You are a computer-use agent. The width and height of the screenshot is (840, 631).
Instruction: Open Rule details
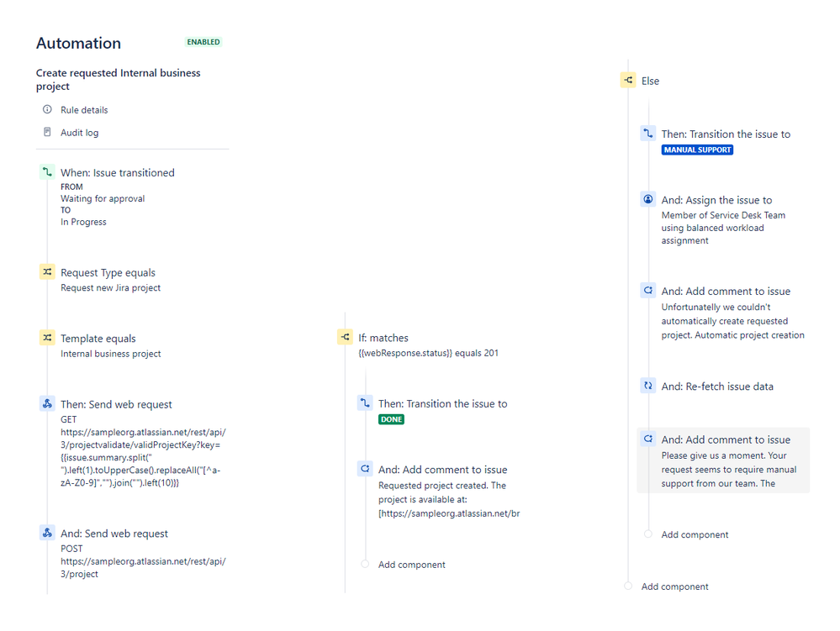[x=83, y=110]
